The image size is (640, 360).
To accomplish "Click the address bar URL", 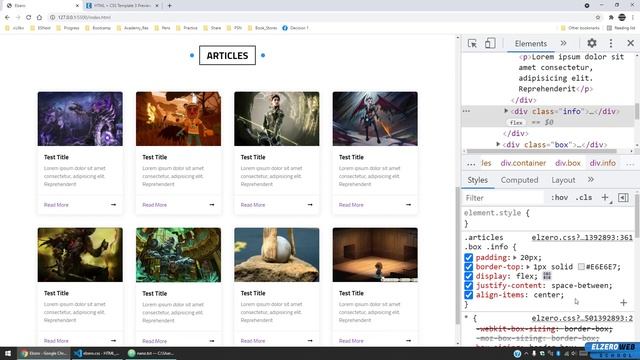I will 84,18.
